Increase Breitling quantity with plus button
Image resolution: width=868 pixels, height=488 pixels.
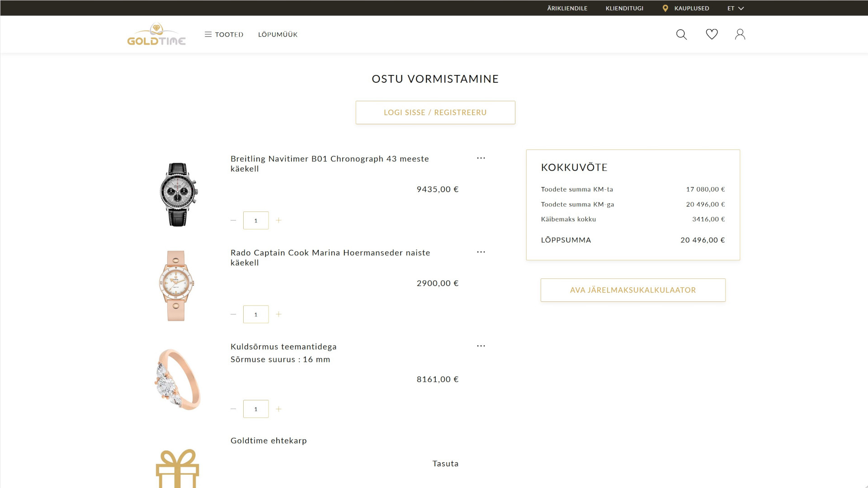click(279, 220)
